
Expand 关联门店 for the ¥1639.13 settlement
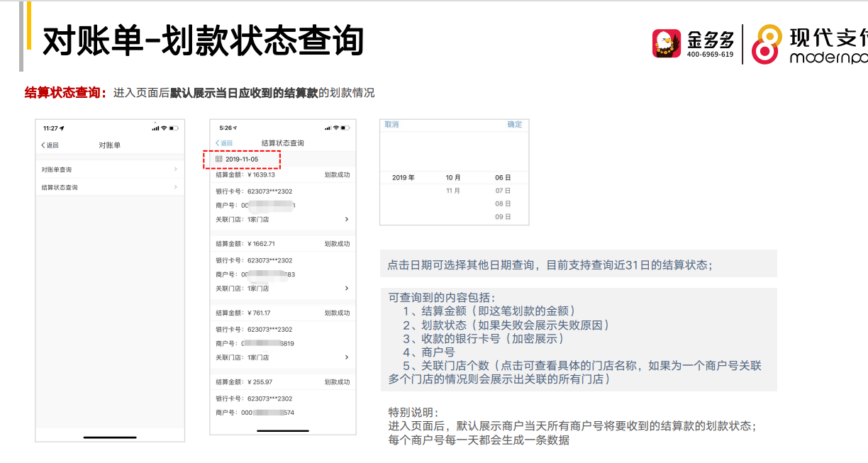point(346,220)
